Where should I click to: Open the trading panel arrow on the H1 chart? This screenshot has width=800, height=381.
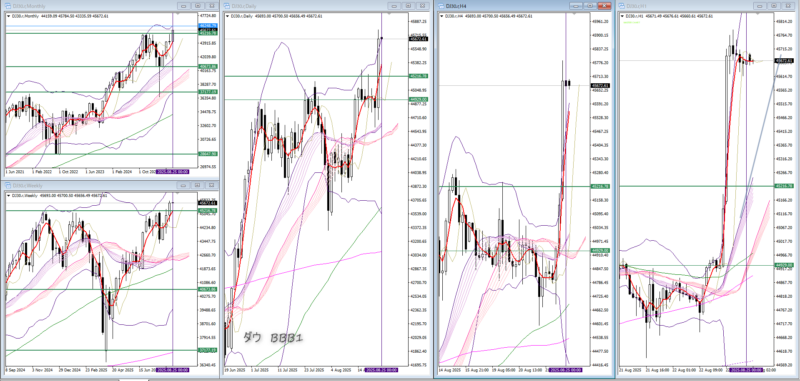pos(623,16)
